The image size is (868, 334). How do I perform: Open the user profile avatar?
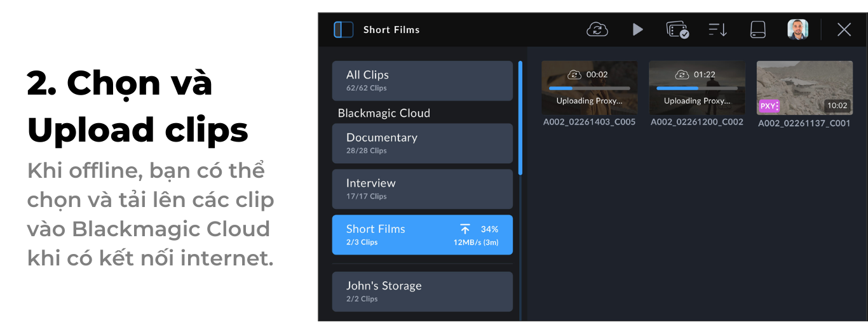point(797,29)
